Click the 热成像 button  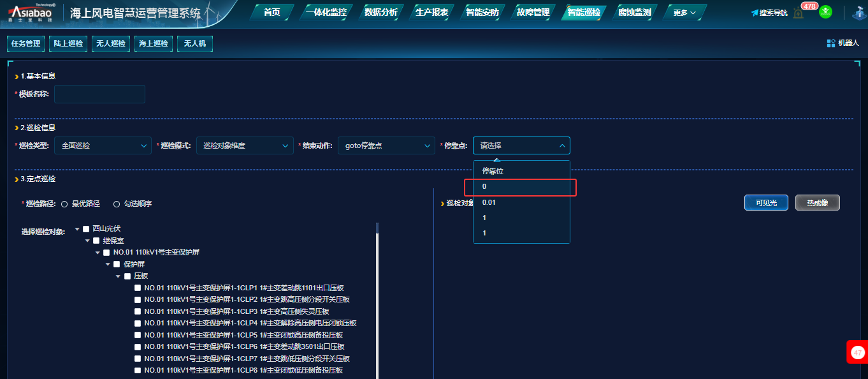(x=817, y=203)
